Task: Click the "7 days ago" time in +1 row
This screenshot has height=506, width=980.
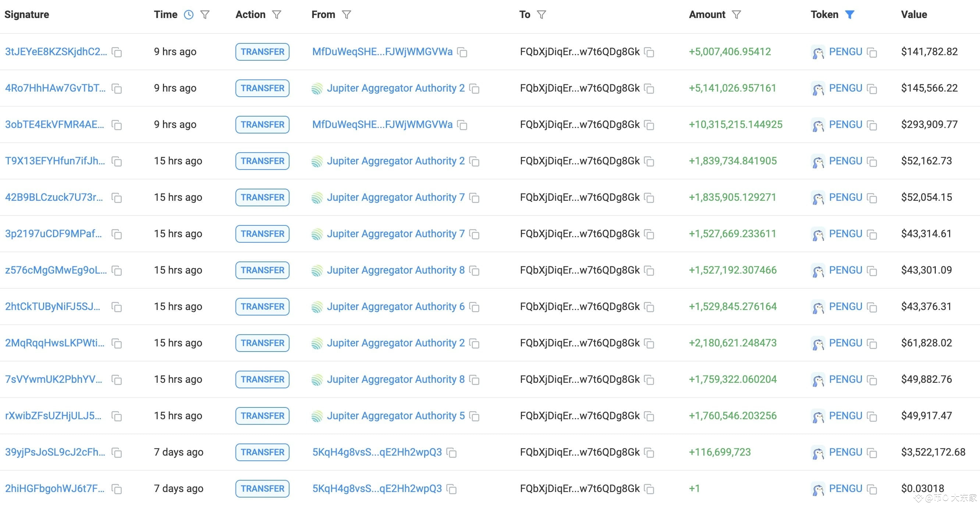Action: tap(178, 489)
